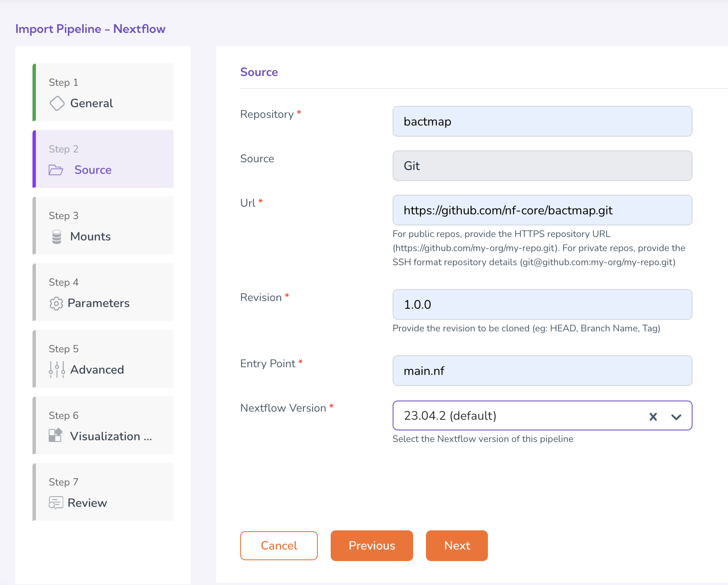Click the Review step document icon
The height and width of the screenshot is (585, 728).
[56, 503]
